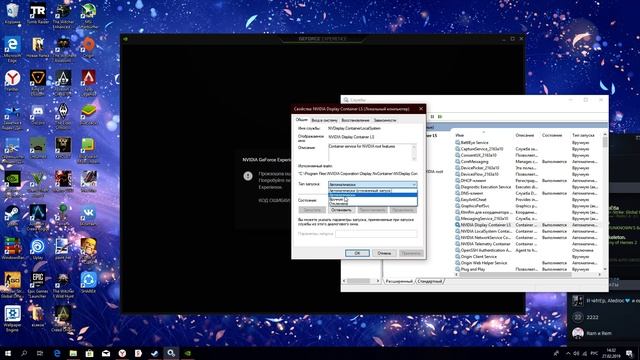Open Edge from the taskbar

(x=57, y=353)
